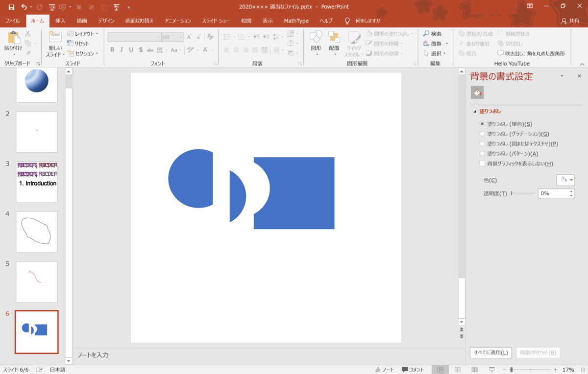
Task: Open the MathType tab
Action: pos(296,21)
